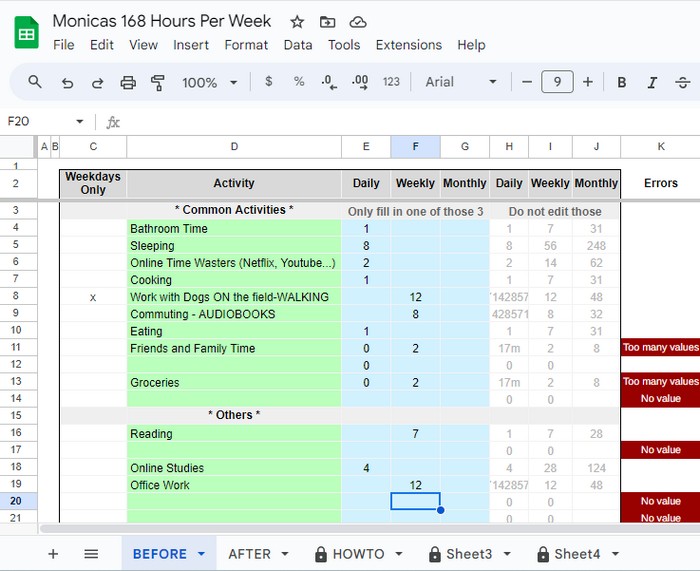Increase font size with plus button
Image resolution: width=700 pixels, height=571 pixels.
(x=588, y=82)
